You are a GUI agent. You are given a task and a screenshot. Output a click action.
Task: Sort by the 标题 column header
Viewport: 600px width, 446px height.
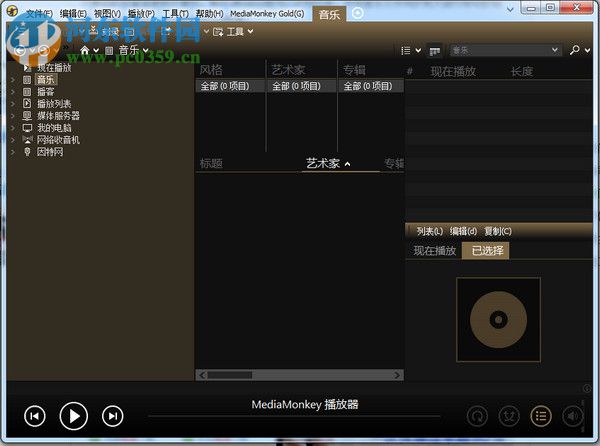tap(211, 164)
